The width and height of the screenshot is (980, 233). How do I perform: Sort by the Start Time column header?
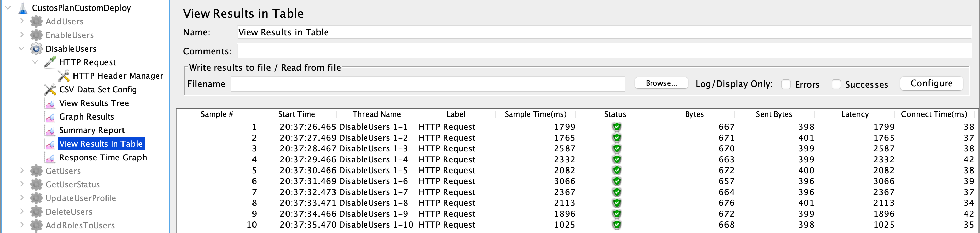[x=296, y=114]
